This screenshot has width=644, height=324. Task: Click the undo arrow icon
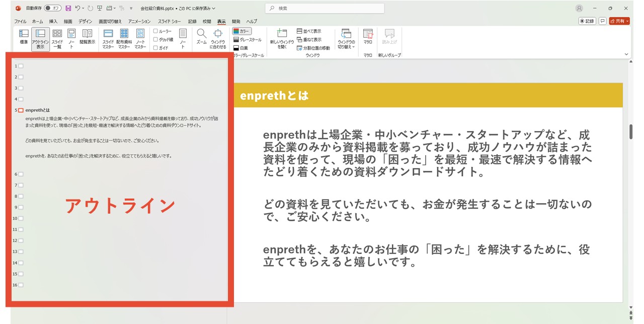pos(77,8)
